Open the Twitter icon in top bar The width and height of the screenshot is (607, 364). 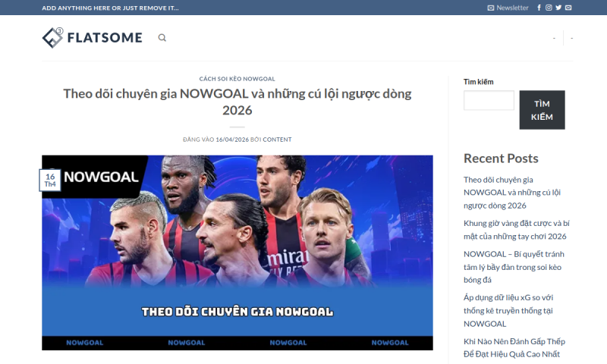(558, 8)
